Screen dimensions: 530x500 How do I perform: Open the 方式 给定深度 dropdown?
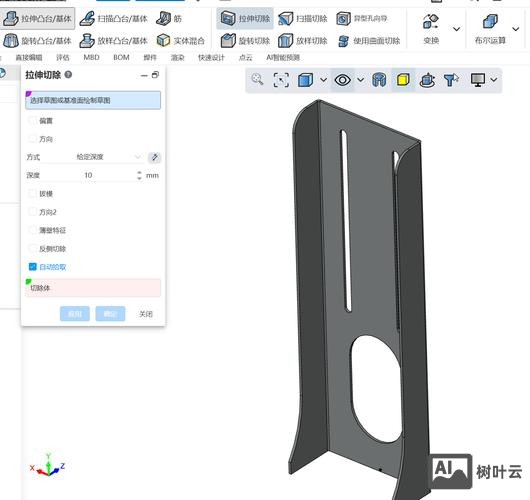[x=108, y=157]
